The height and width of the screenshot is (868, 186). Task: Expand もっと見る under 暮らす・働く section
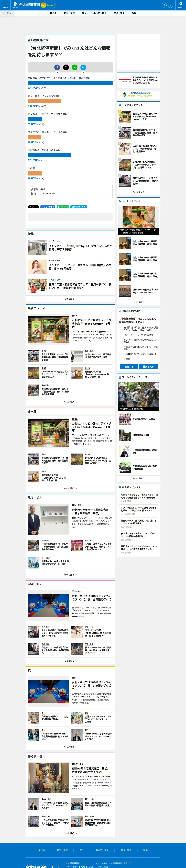click(70, 833)
